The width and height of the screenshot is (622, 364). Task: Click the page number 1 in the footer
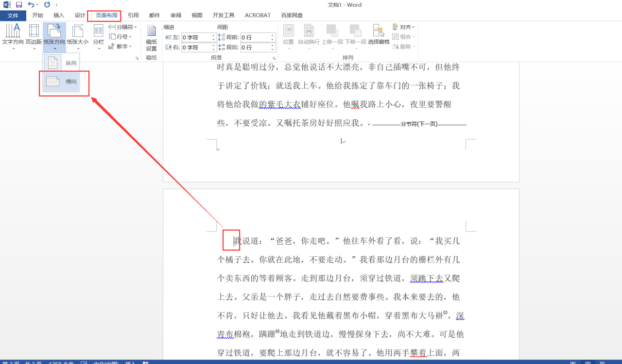[x=341, y=141]
